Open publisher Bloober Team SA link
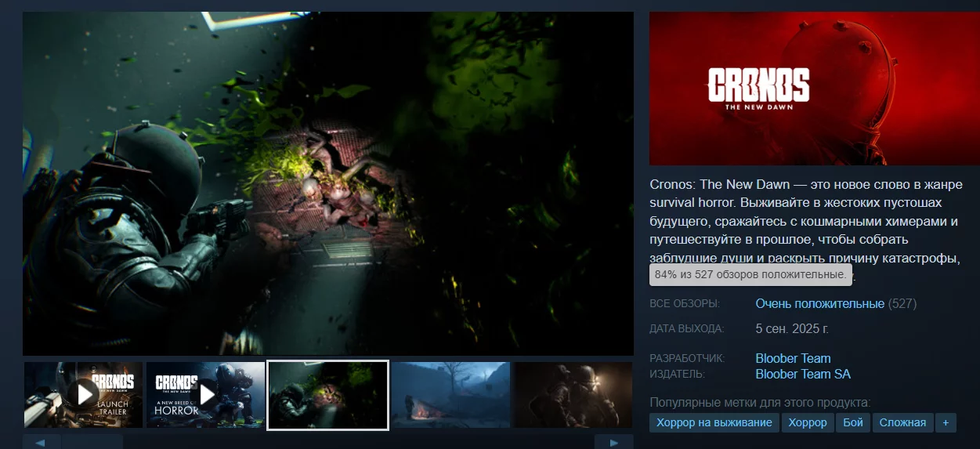The width and height of the screenshot is (980, 449). click(802, 374)
